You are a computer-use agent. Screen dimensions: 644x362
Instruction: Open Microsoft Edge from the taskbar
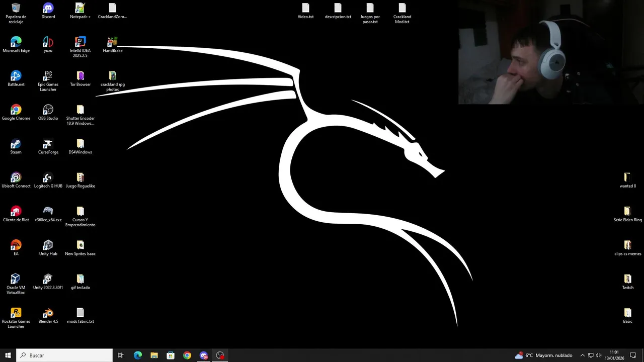pyautogui.click(x=137, y=355)
